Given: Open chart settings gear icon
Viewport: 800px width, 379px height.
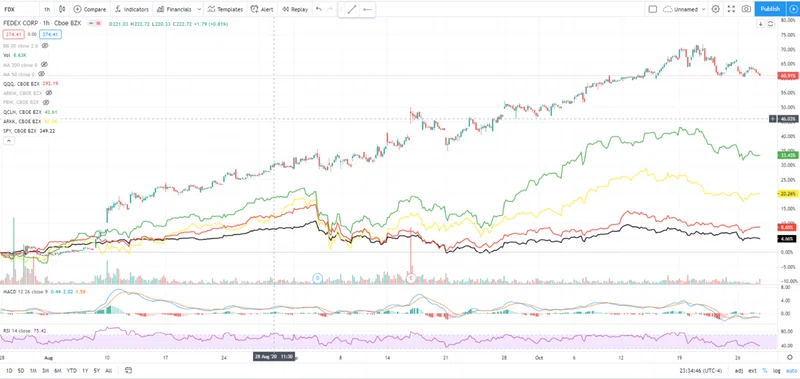Looking at the screenshot, I should (x=716, y=9).
